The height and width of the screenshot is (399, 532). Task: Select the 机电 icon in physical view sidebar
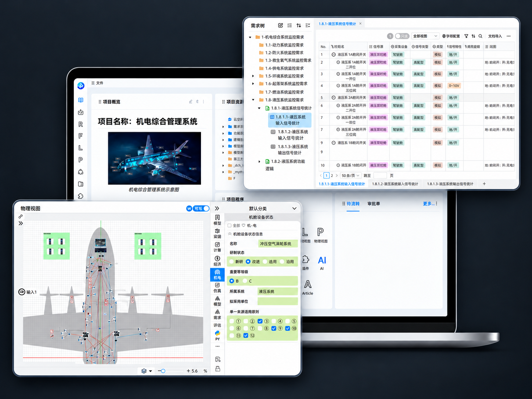[217, 274]
